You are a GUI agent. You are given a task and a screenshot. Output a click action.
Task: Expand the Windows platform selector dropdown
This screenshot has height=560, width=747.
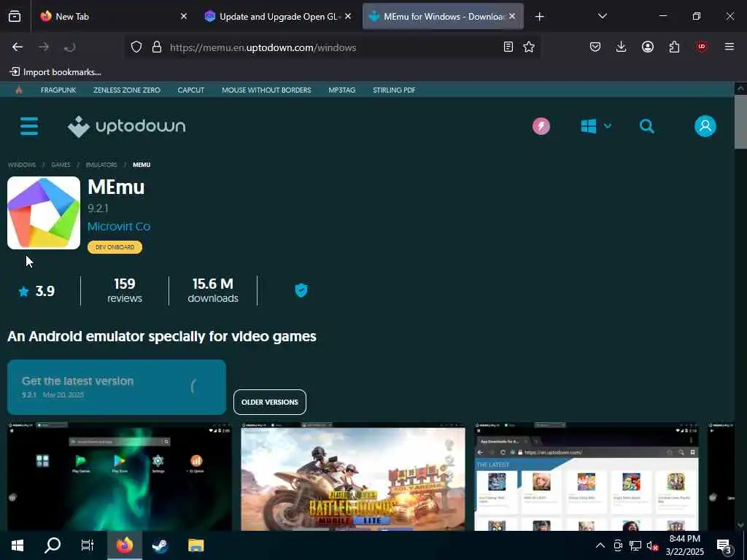click(596, 126)
